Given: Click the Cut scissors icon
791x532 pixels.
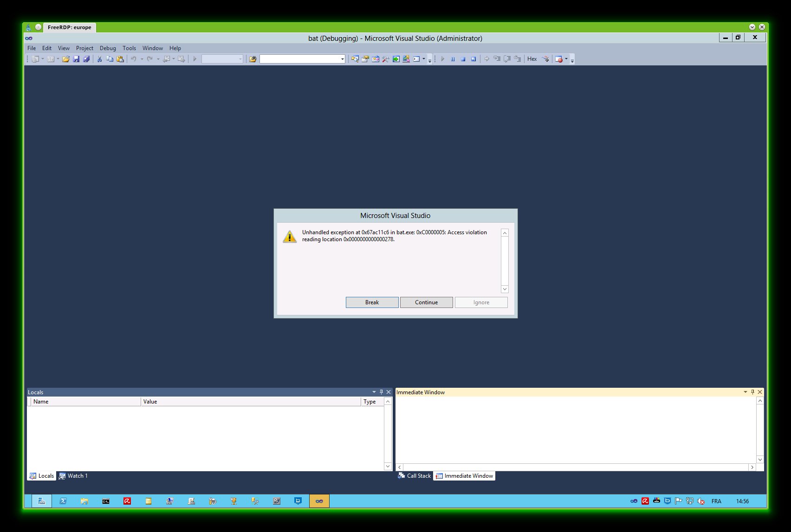Looking at the screenshot, I should point(99,59).
